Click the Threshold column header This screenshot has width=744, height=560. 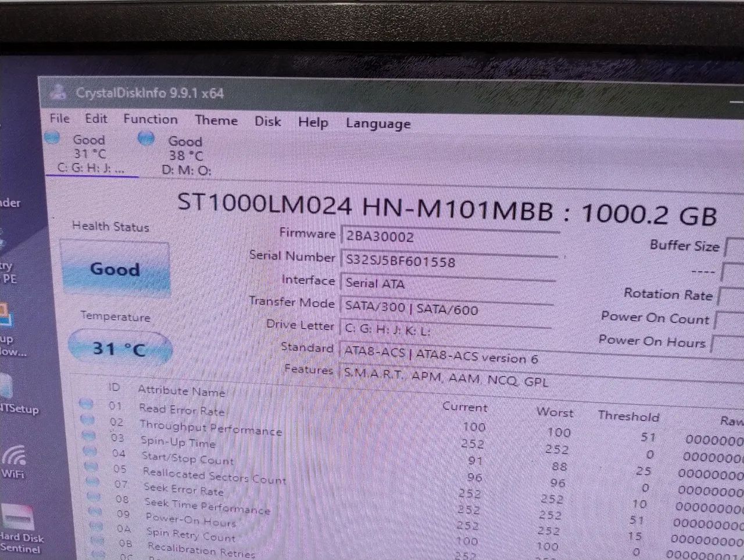pos(628,416)
